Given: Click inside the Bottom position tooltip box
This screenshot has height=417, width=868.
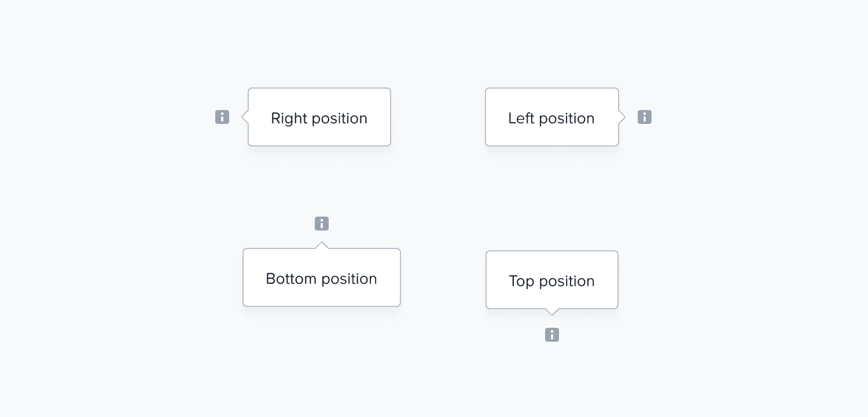Looking at the screenshot, I should pyautogui.click(x=321, y=277).
